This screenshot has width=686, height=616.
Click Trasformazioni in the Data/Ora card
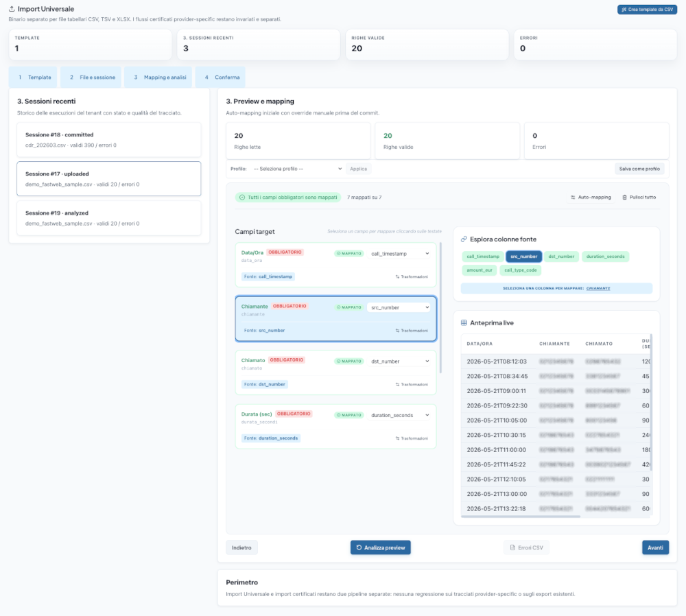click(x=412, y=276)
